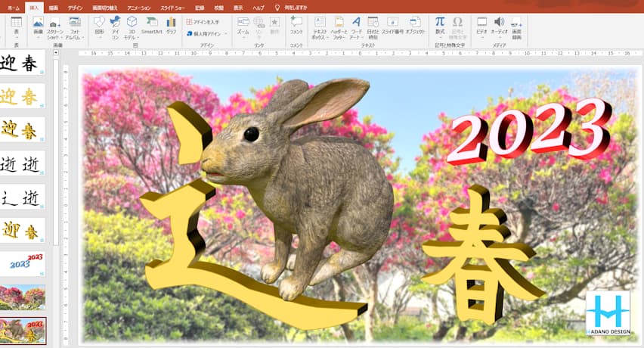Image resolution: width=644 pixels, height=348 pixels.
Task: Open the personal add-ins (個人用アドイン) dropdown
Action: coord(207,34)
